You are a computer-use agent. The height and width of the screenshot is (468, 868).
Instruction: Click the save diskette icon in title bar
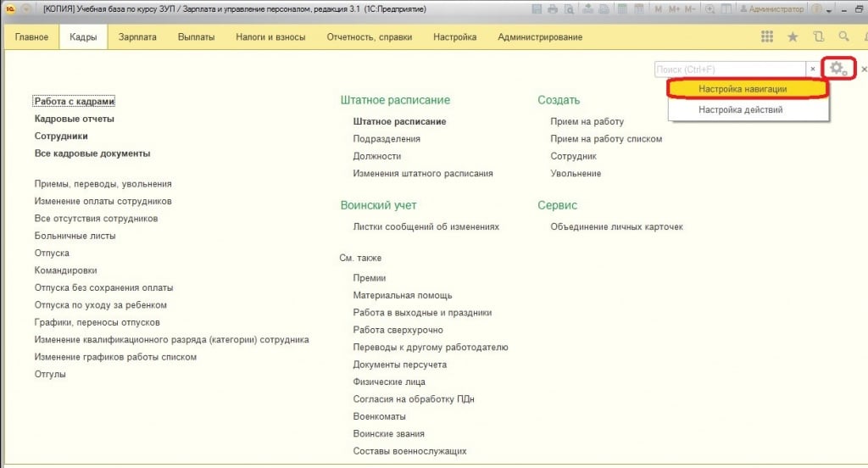click(x=537, y=9)
